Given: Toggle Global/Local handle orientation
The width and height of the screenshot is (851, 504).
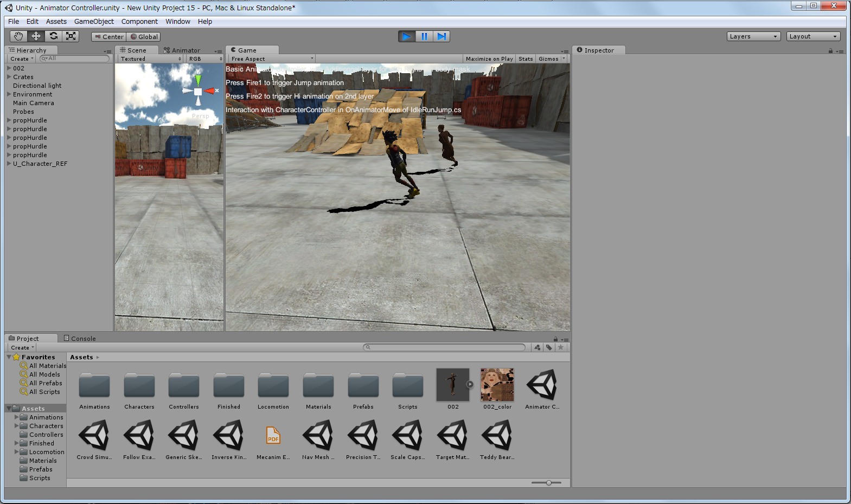Looking at the screenshot, I should 144,37.
